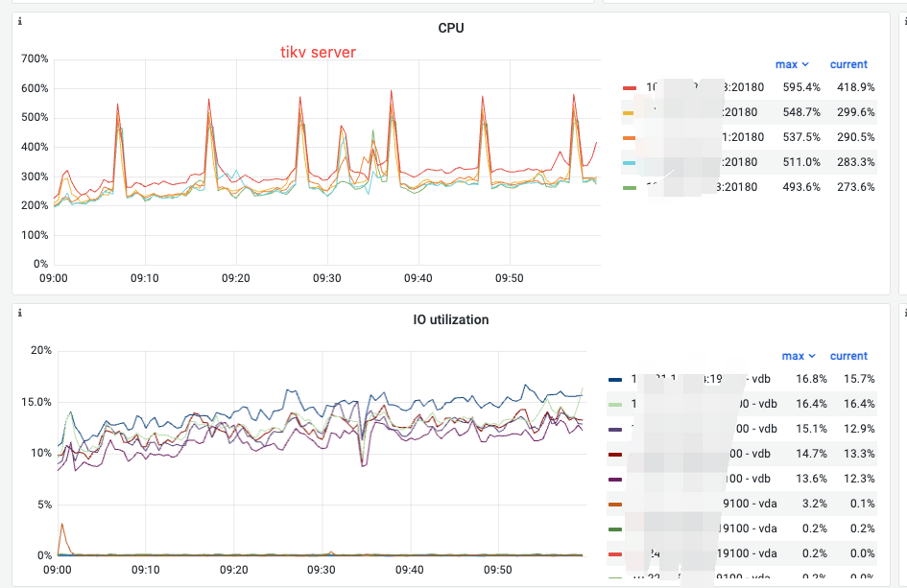Sort IO utilization legend by max
Image resolution: width=907 pixels, height=588 pixels.
coord(799,356)
